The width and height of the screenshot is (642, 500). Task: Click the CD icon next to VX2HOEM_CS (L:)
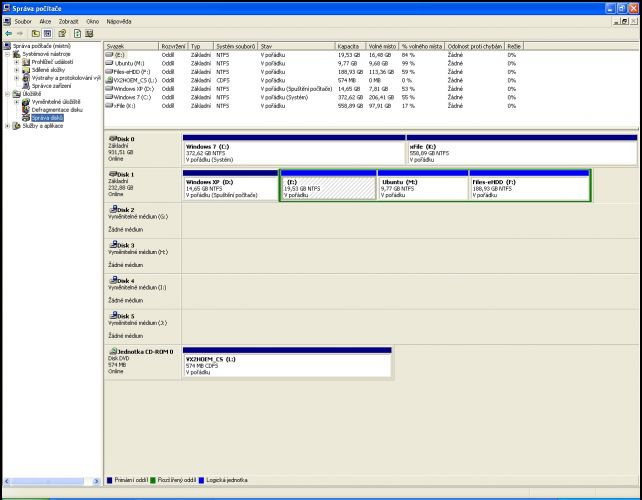point(109,80)
